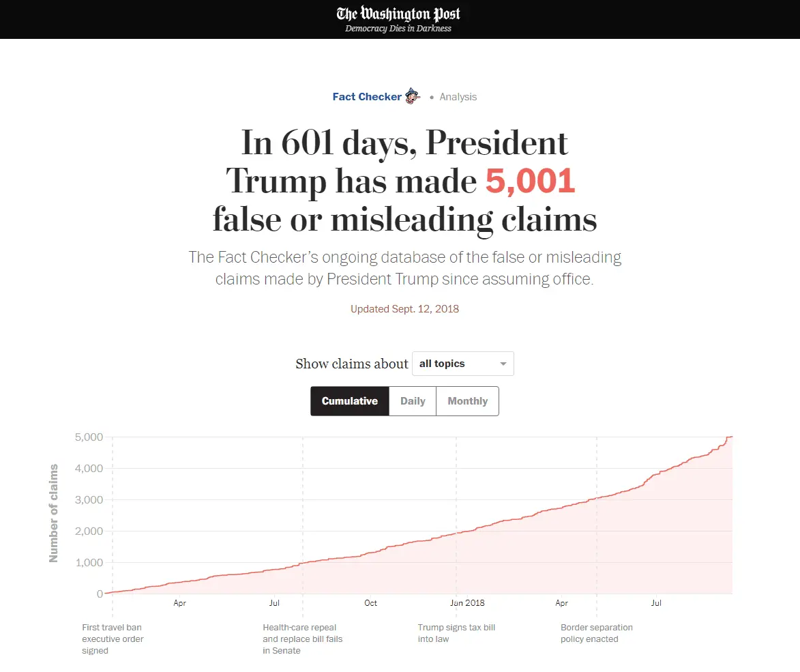
Task: Click the 'Oct' x-axis label
Action: click(x=370, y=603)
